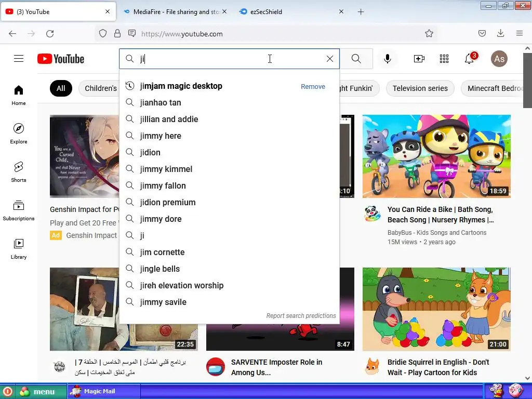Open the YouTube hamburger guide menu

tap(19, 59)
